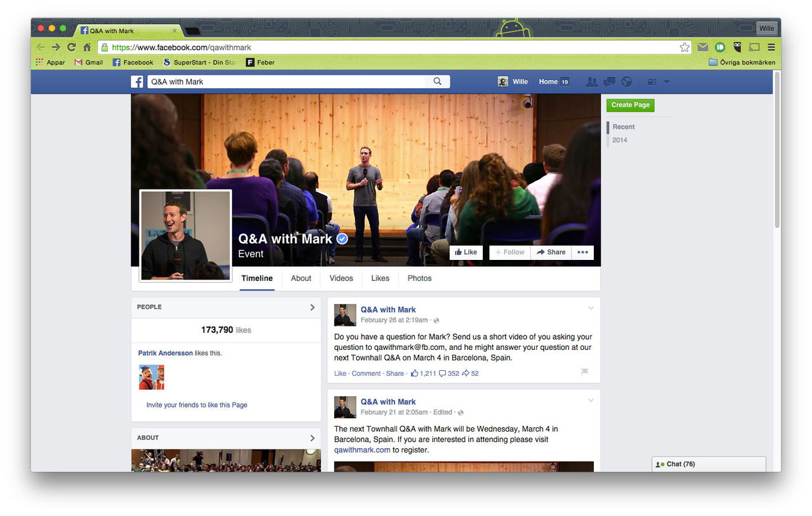812x516 pixels.
Task: Select the Timeline tab
Action: coord(257,278)
